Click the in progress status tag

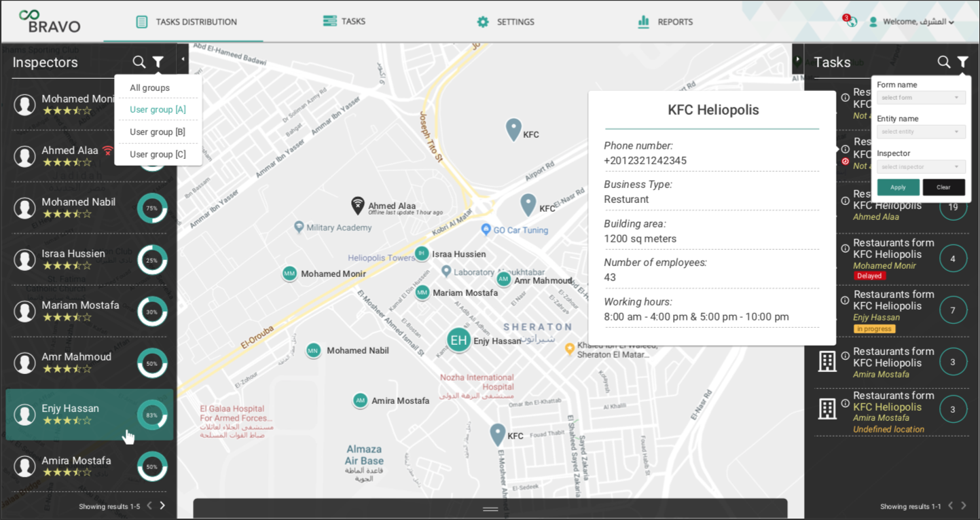tap(874, 329)
